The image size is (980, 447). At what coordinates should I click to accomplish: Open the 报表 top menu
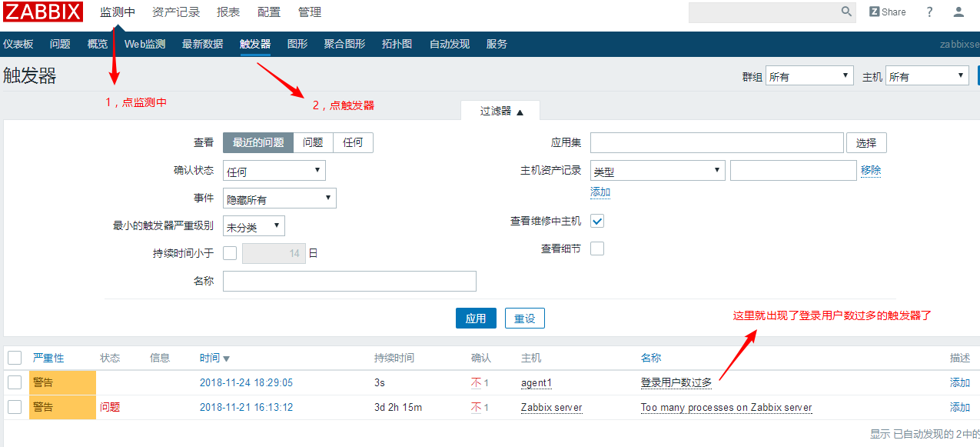pyautogui.click(x=228, y=12)
